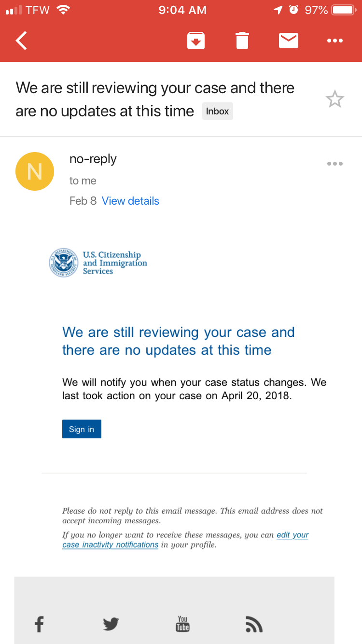The height and width of the screenshot is (644, 362).
Task: Tap the Inbox label tag
Action: click(217, 111)
